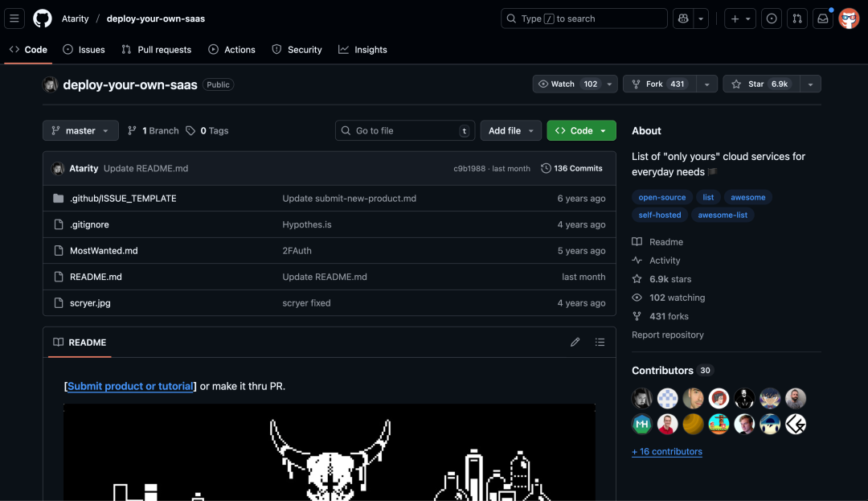Open .github/ISSUE_TEMPLATE folder
This screenshot has width=868, height=501.
123,198
